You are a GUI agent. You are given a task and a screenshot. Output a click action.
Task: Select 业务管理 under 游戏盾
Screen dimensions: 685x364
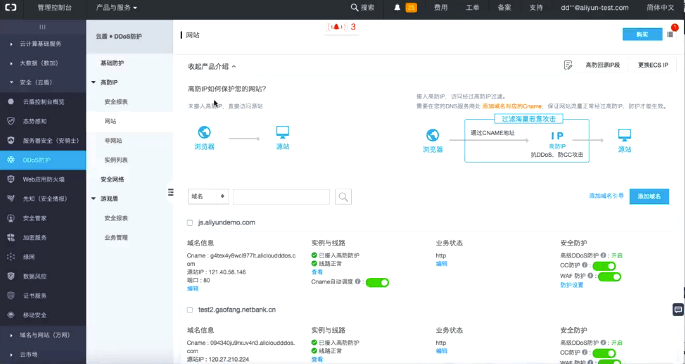pos(116,238)
